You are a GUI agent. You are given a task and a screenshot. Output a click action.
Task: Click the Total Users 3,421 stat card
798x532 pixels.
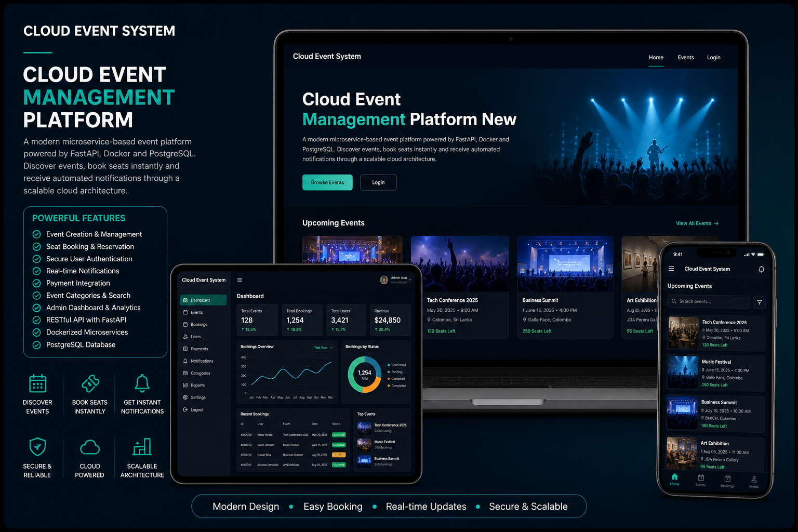pos(346,320)
